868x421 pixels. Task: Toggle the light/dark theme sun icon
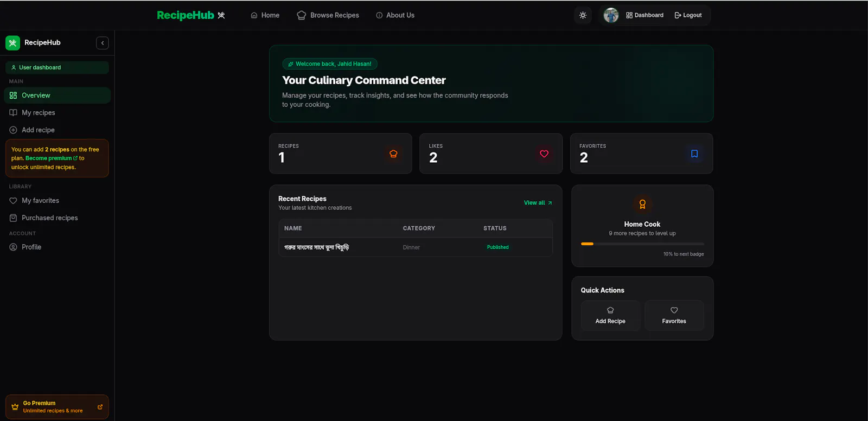[x=583, y=15]
